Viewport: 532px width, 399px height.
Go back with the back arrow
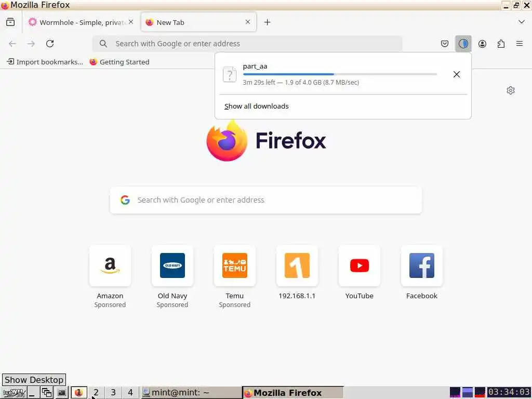point(12,44)
